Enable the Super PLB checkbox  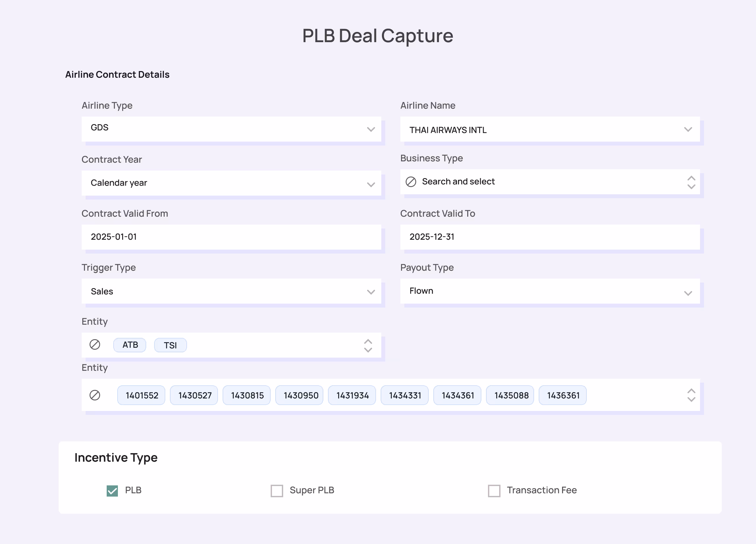[277, 491]
